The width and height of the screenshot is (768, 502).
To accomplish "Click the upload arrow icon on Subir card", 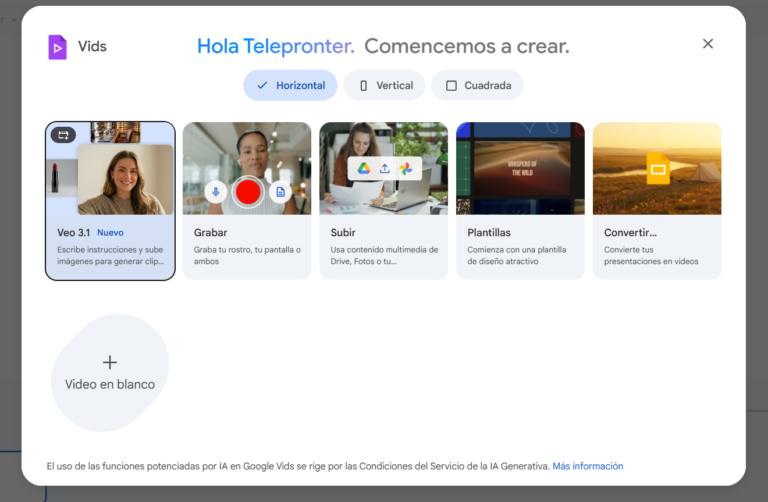I will pyautogui.click(x=385, y=168).
